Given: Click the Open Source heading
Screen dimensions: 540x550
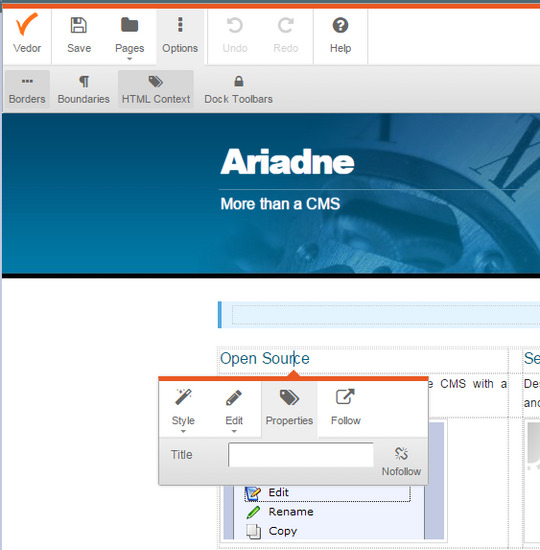Looking at the screenshot, I should pos(265,358).
